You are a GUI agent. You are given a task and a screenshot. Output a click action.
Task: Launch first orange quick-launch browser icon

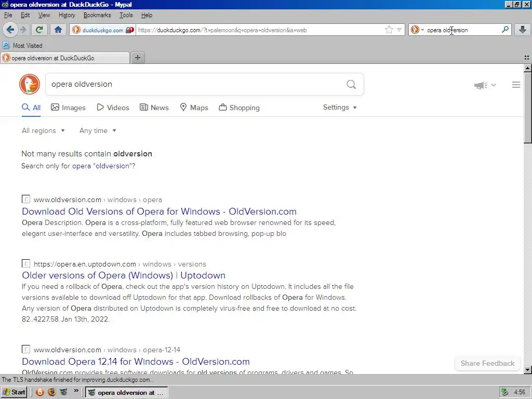pyautogui.click(x=39, y=392)
